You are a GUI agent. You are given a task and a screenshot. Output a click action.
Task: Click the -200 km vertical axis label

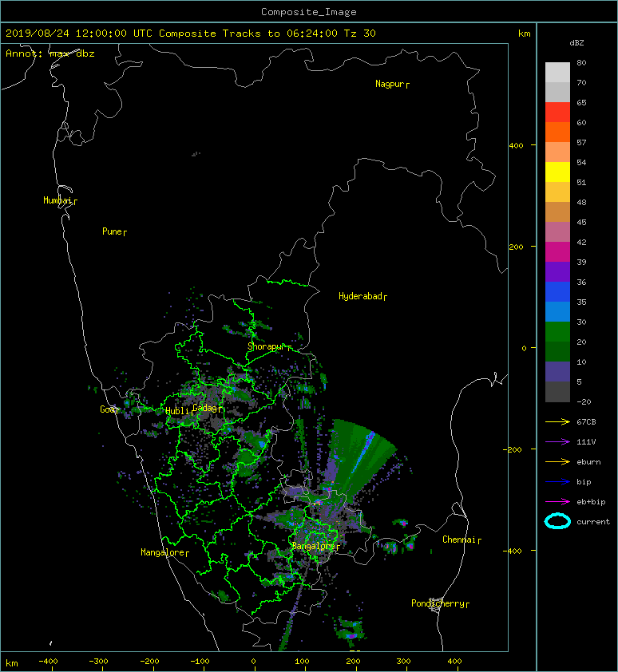[x=513, y=449]
